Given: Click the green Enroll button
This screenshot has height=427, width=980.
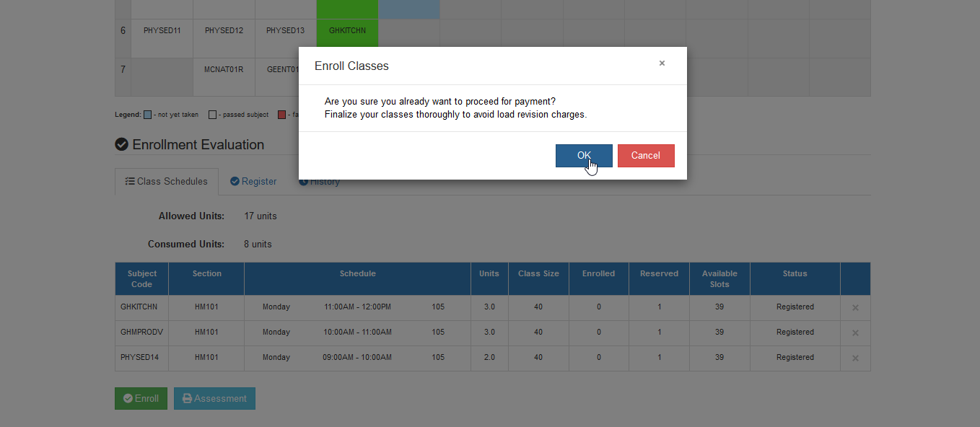Looking at the screenshot, I should [141, 398].
